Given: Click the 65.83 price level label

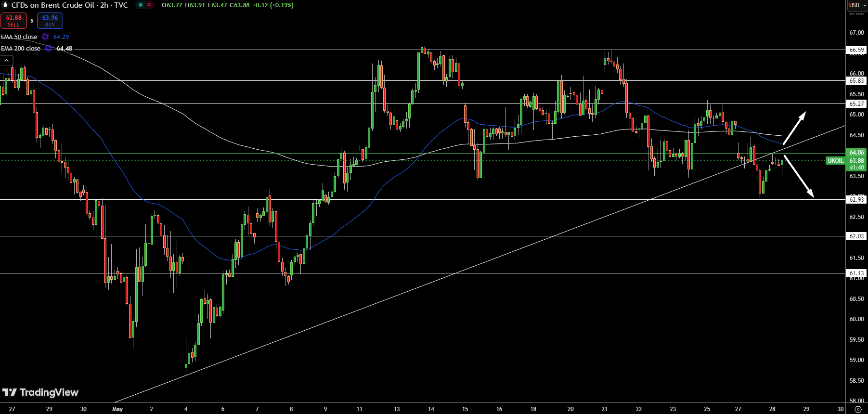Looking at the screenshot, I should (x=856, y=81).
